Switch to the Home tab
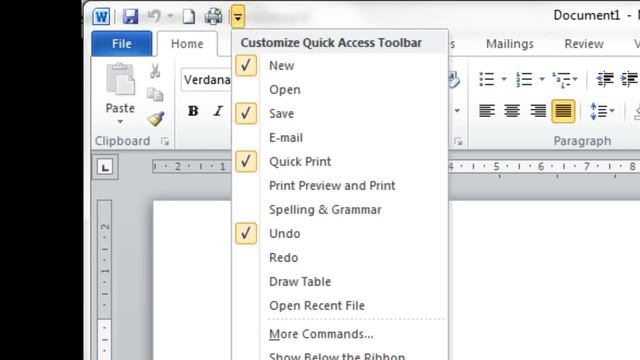Image resolution: width=640 pixels, height=360 pixels. 187,44
